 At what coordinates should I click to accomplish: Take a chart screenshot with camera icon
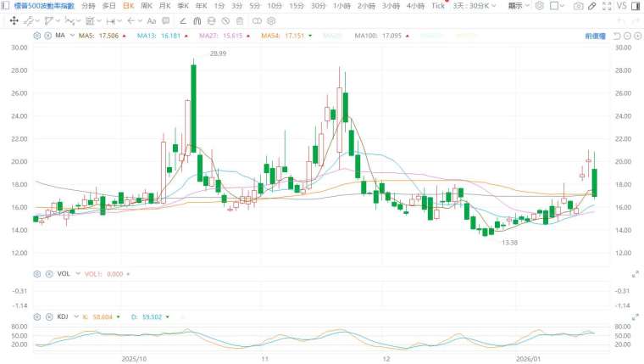tap(578, 6)
